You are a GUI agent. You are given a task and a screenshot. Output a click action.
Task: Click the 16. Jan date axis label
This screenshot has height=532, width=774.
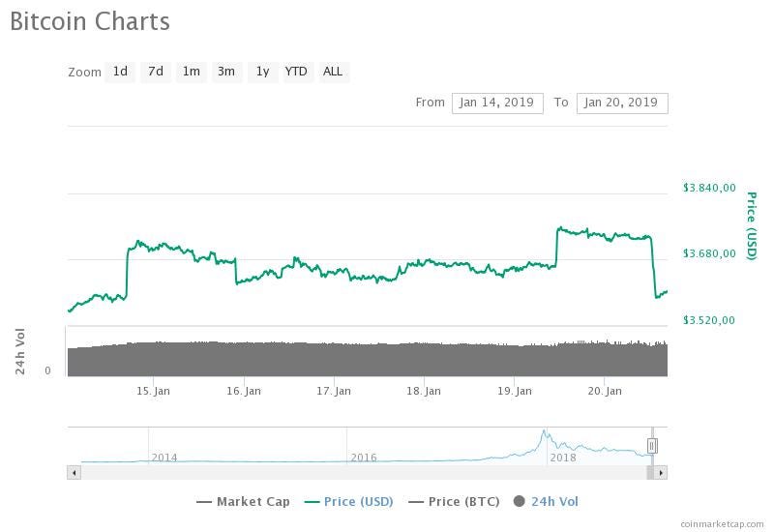pyautogui.click(x=244, y=392)
